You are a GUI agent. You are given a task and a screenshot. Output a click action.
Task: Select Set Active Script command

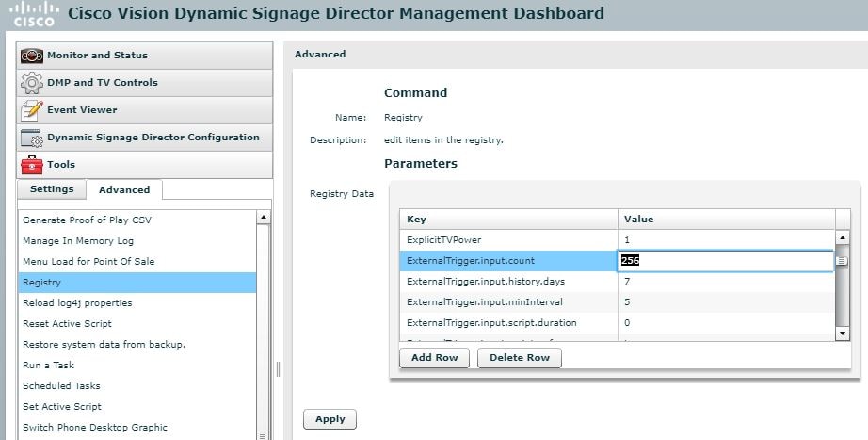point(137,407)
